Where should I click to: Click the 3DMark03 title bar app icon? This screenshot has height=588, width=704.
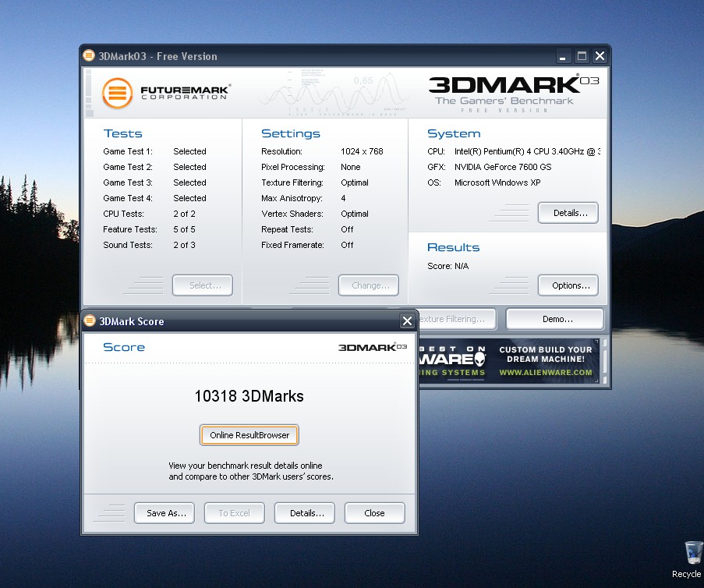pyautogui.click(x=89, y=55)
